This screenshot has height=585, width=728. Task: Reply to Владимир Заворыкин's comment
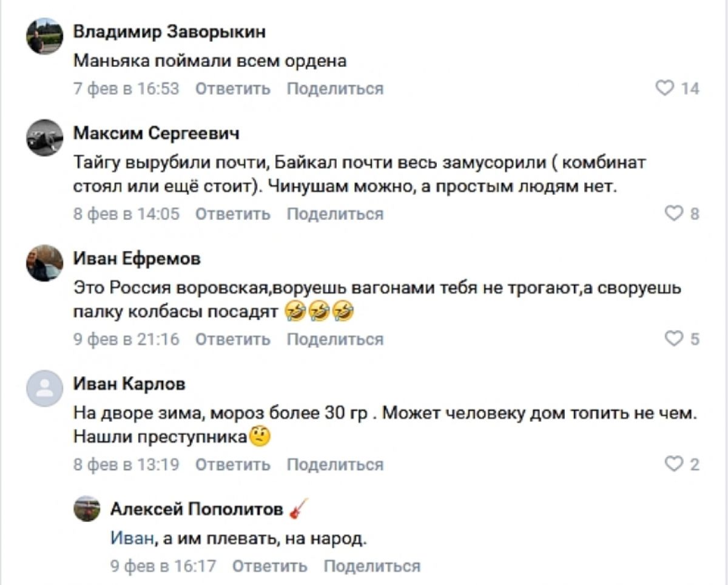tap(233, 89)
